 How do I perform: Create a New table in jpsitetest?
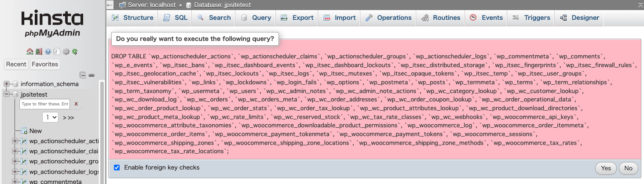tap(35, 131)
